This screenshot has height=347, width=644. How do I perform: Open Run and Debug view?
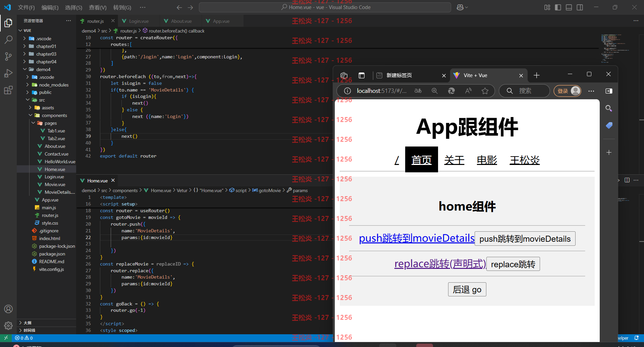pyautogui.click(x=8, y=73)
